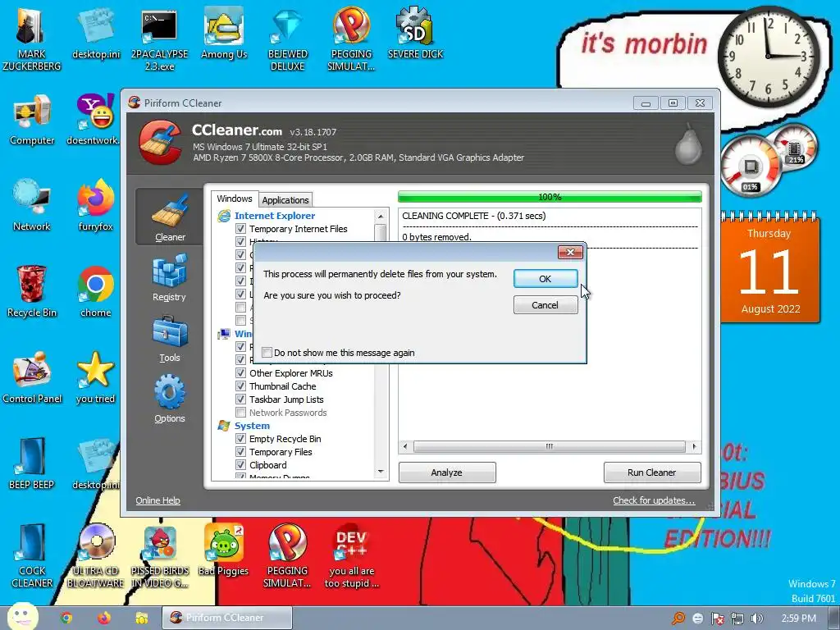Open the volume speaker tray icon
The image size is (840, 630).
(x=757, y=619)
